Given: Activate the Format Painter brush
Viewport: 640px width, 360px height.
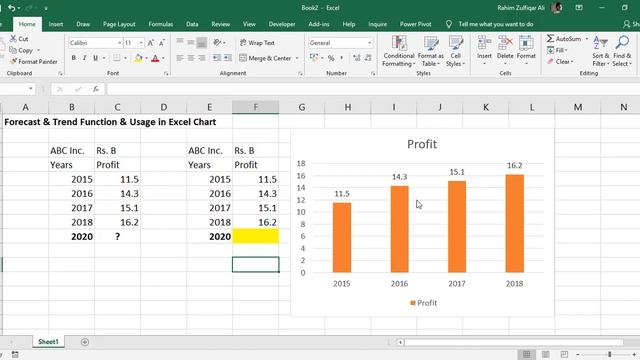Looking at the screenshot, I should [x=13, y=62].
